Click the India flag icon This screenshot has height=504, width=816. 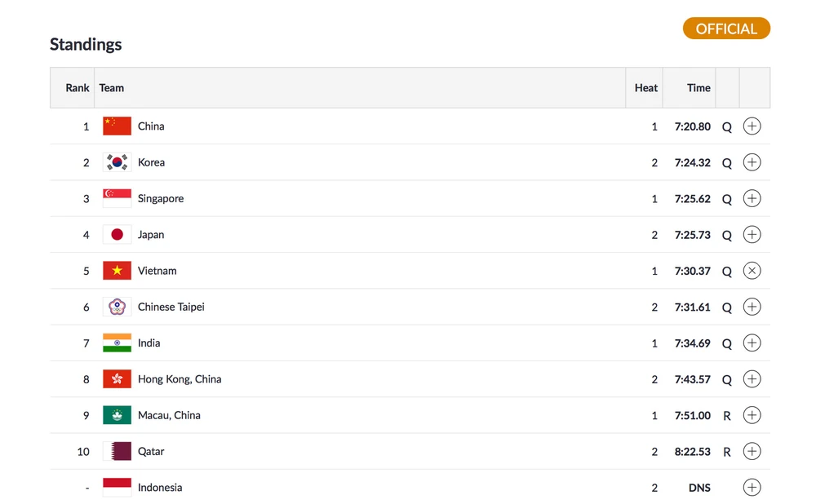(x=117, y=343)
